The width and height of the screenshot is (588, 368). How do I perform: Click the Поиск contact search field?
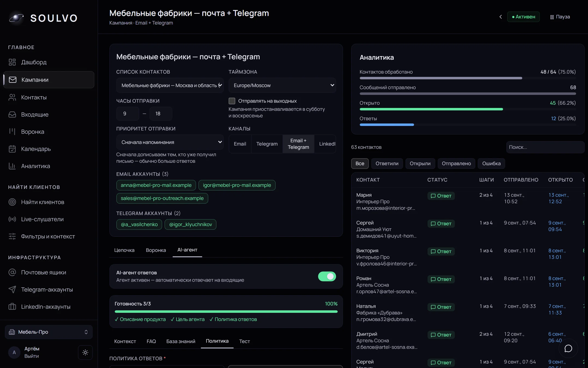(545, 147)
